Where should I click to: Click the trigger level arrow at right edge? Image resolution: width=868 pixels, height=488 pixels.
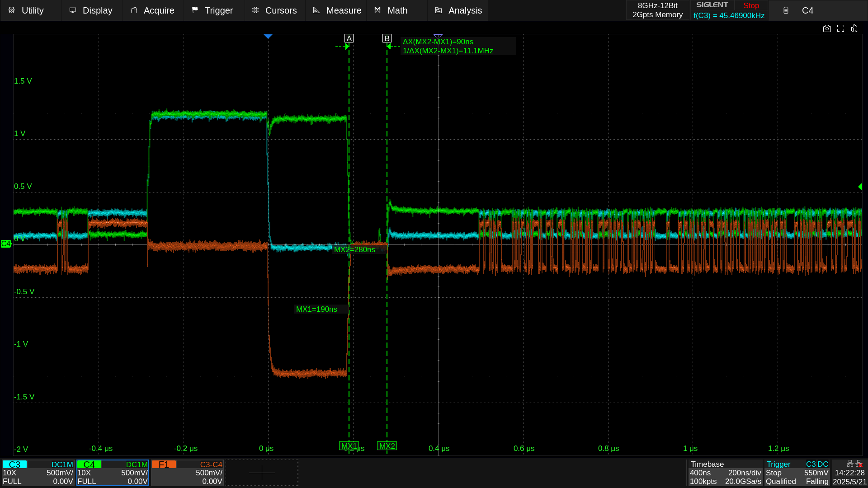(860, 187)
